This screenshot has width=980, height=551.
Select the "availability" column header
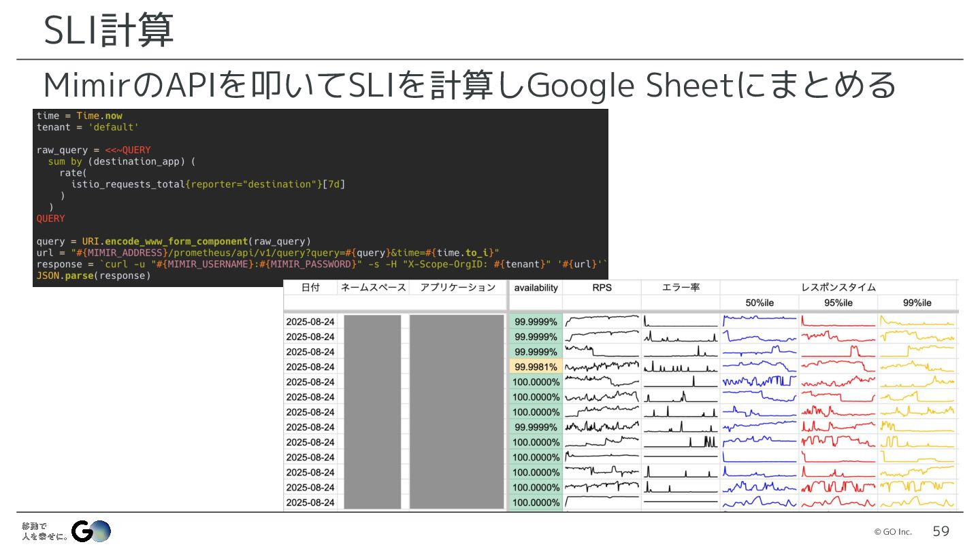536,288
